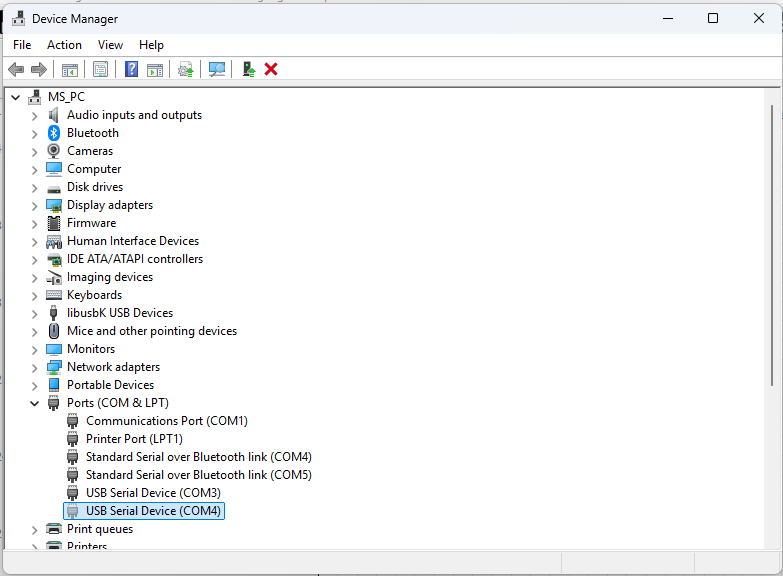Open the View menu

click(x=110, y=45)
